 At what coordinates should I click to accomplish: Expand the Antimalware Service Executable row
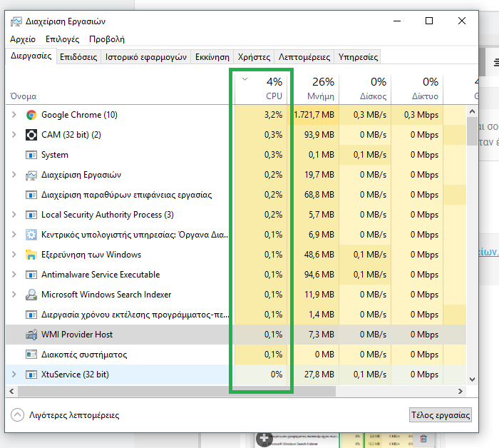pos(14,275)
